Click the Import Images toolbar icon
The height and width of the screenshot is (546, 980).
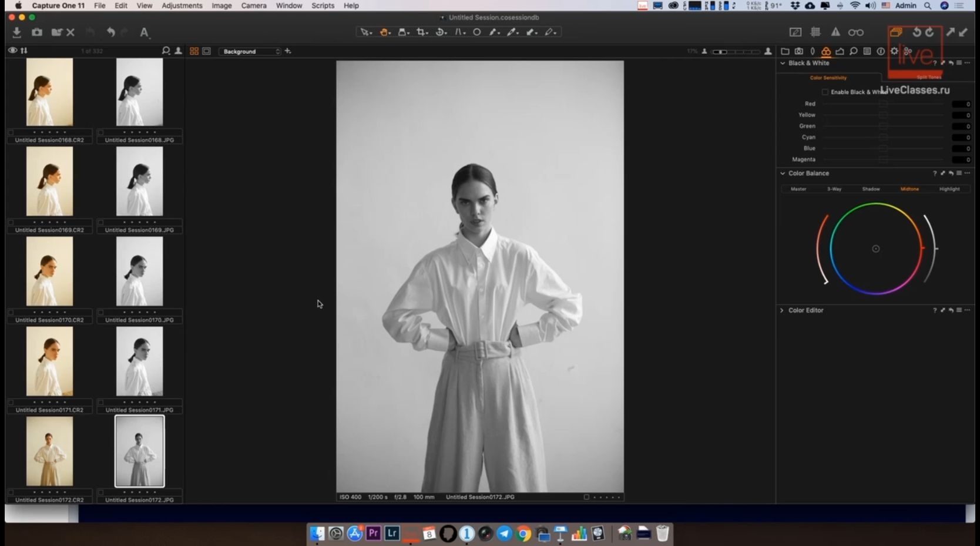(x=16, y=32)
